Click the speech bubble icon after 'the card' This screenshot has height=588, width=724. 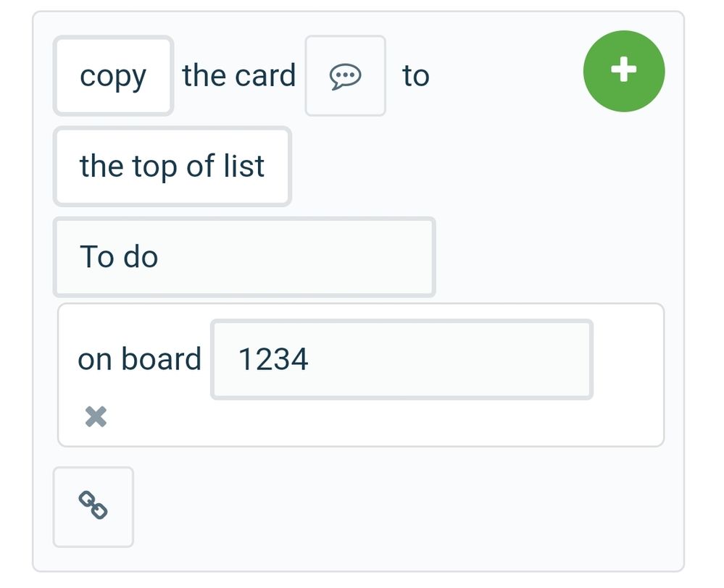(x=346, y=76)
